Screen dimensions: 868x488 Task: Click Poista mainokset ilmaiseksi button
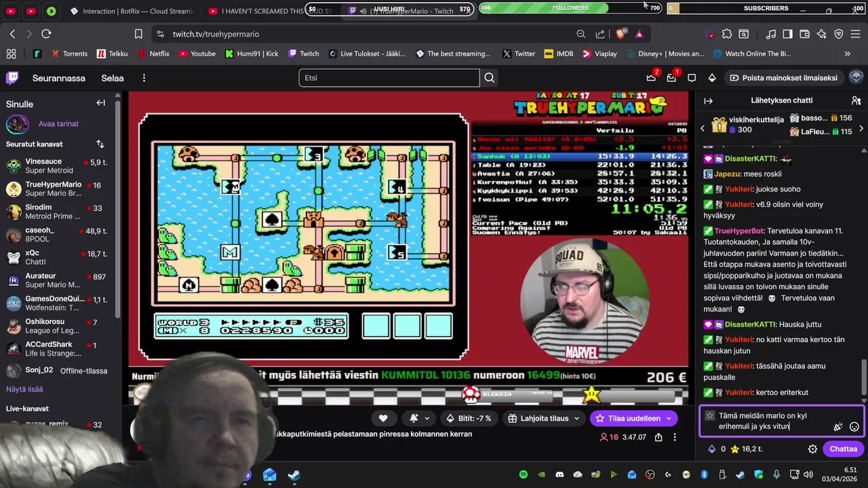783,78
